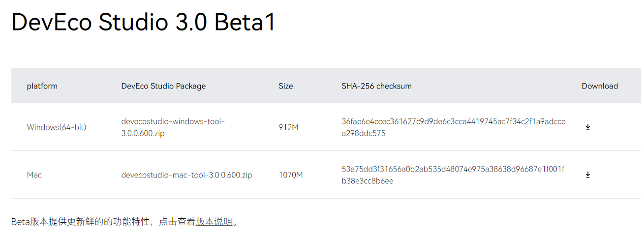Click the 'Size' column header

tap(285, 86)
